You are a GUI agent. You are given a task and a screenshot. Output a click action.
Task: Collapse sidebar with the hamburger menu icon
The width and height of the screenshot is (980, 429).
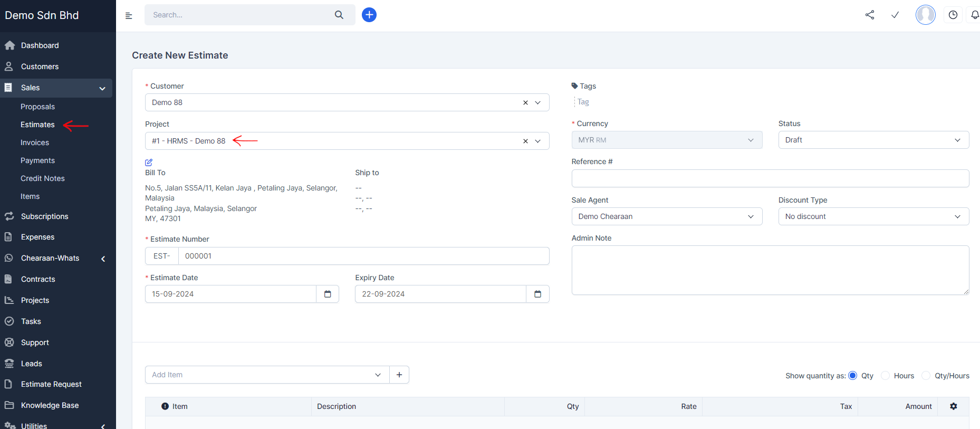point(129,15)
